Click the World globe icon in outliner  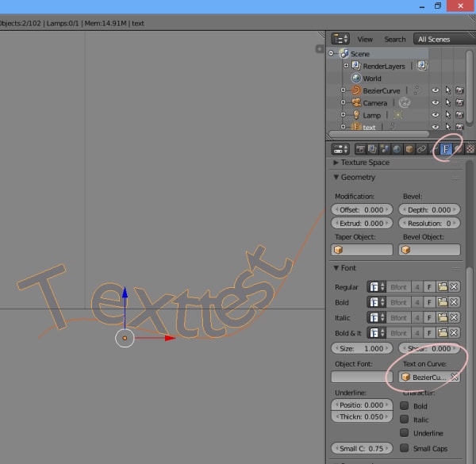coord(356,79)
